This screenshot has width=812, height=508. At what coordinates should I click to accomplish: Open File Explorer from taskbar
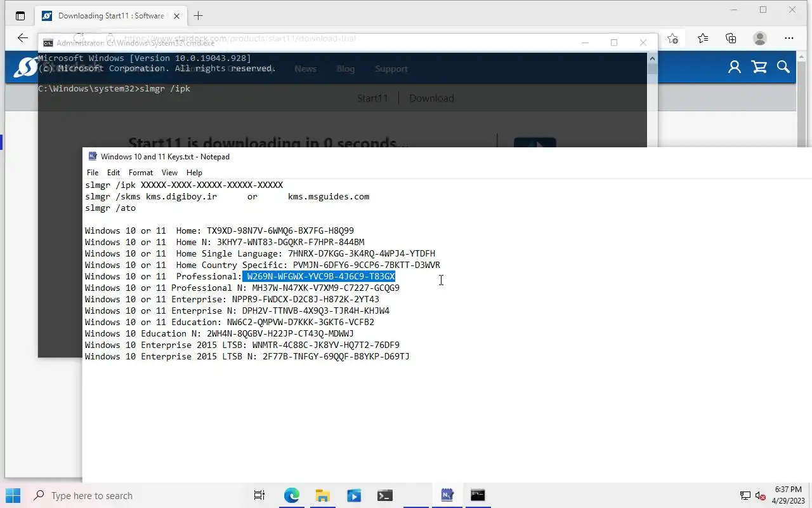coord(322,495)
